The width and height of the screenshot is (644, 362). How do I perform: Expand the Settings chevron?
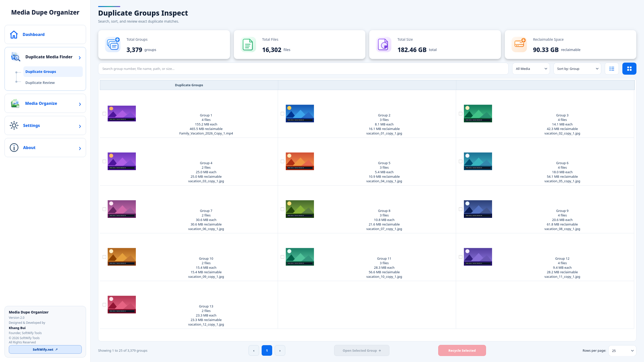click(x=80, y=126)
